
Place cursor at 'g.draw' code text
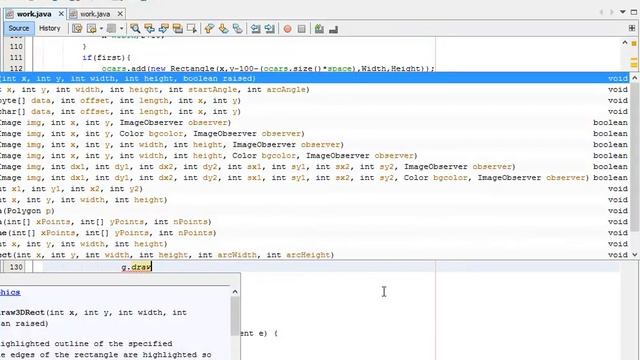[x=136, y=267]
